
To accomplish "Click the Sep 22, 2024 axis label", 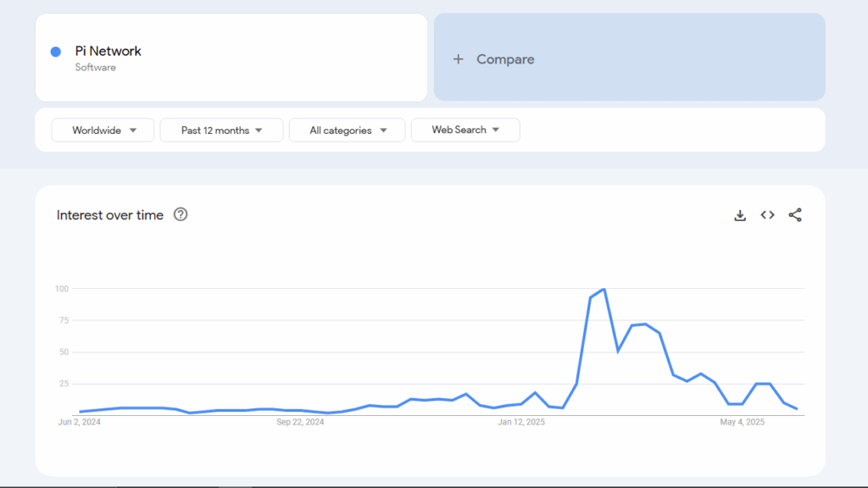I will [300, 422].
